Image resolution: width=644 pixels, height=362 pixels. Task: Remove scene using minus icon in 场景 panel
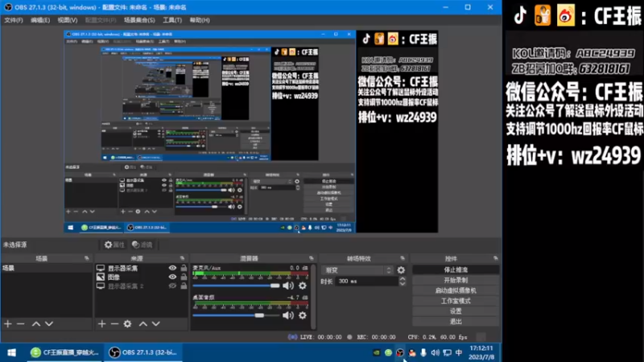coord(21,324)
